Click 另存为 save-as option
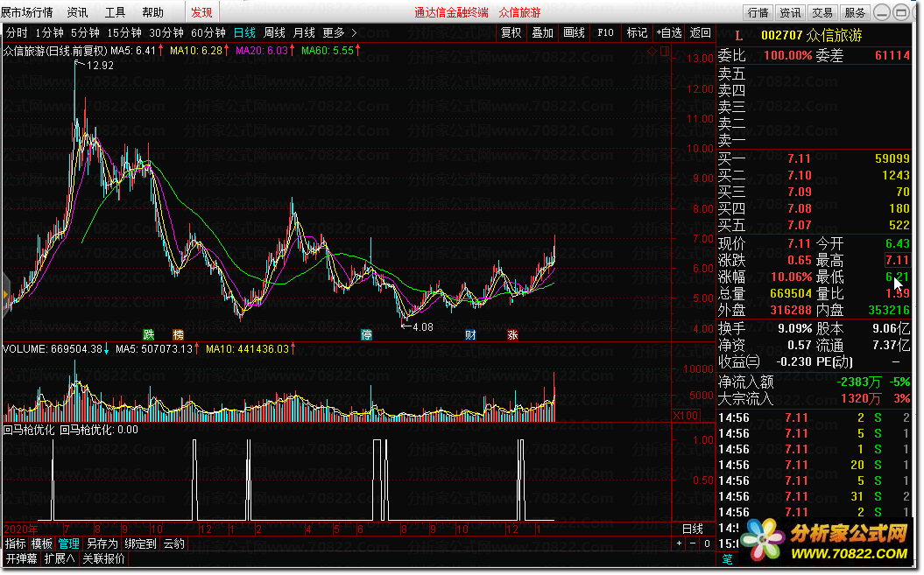Viewport: 924px width, 575px height. coord(102,543)
